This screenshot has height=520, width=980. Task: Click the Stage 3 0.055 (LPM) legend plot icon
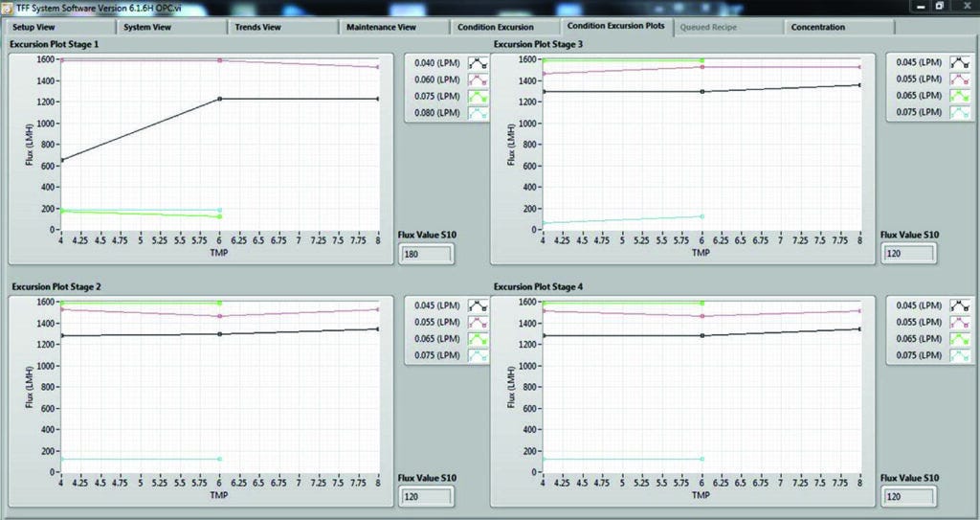(x=957, y=79)
